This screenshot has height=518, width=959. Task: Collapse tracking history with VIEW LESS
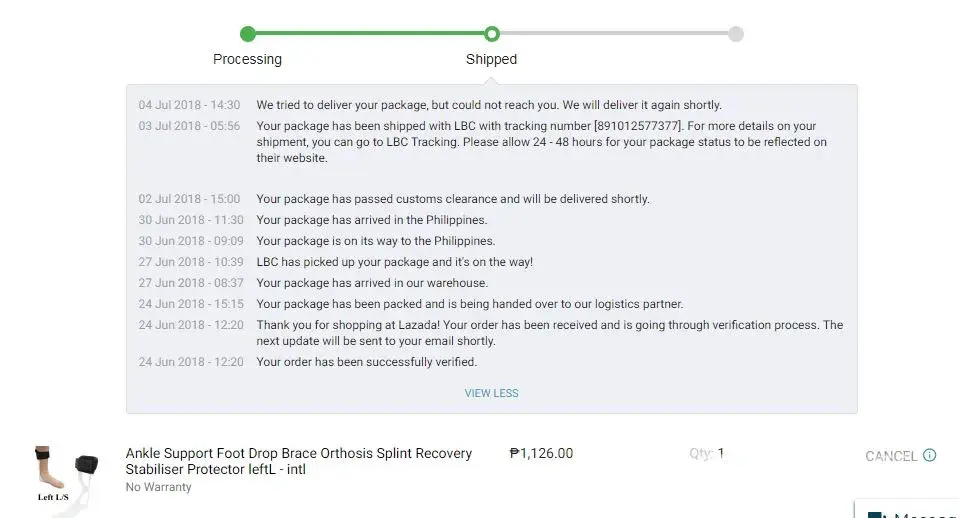(x=491, y=393)
